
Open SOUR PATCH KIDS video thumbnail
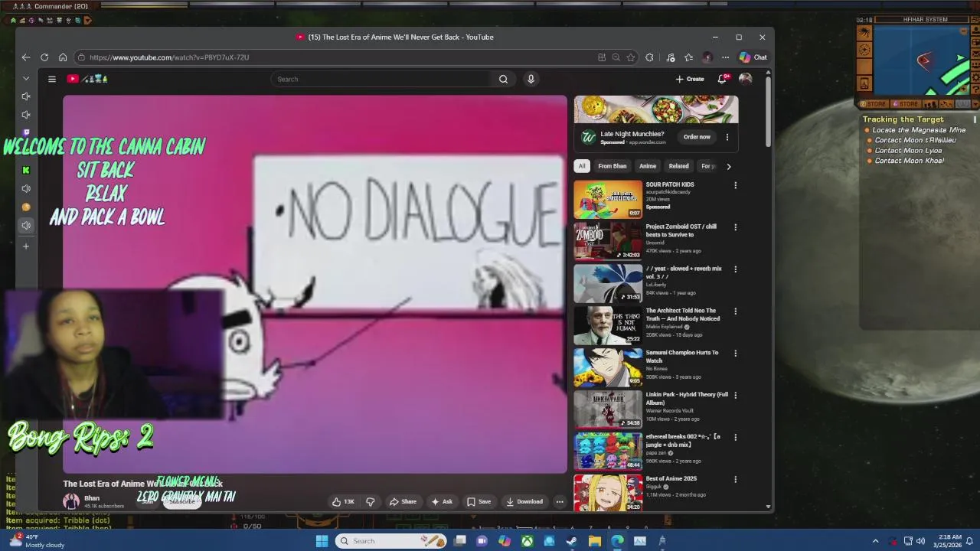tap(608, 200)
